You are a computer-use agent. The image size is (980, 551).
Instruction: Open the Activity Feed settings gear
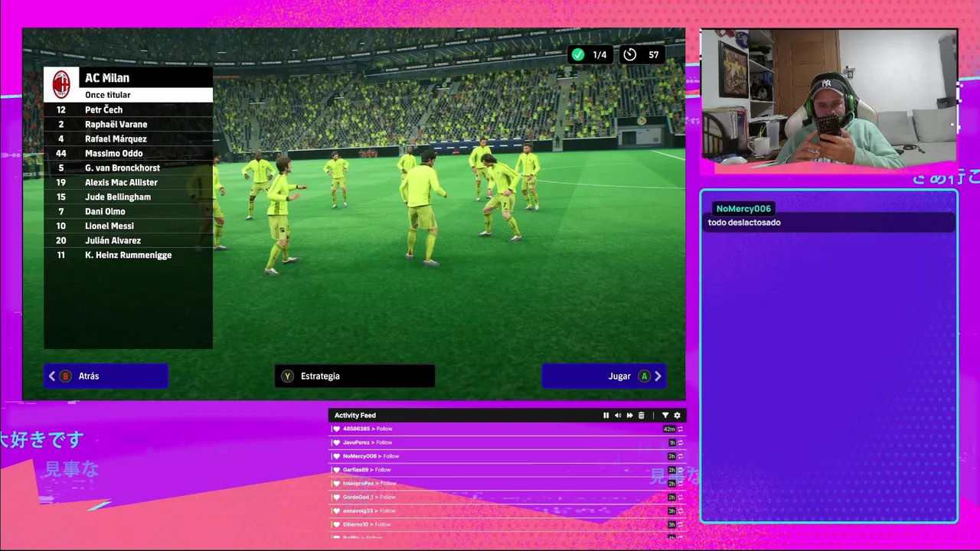[x=677, y=416]
